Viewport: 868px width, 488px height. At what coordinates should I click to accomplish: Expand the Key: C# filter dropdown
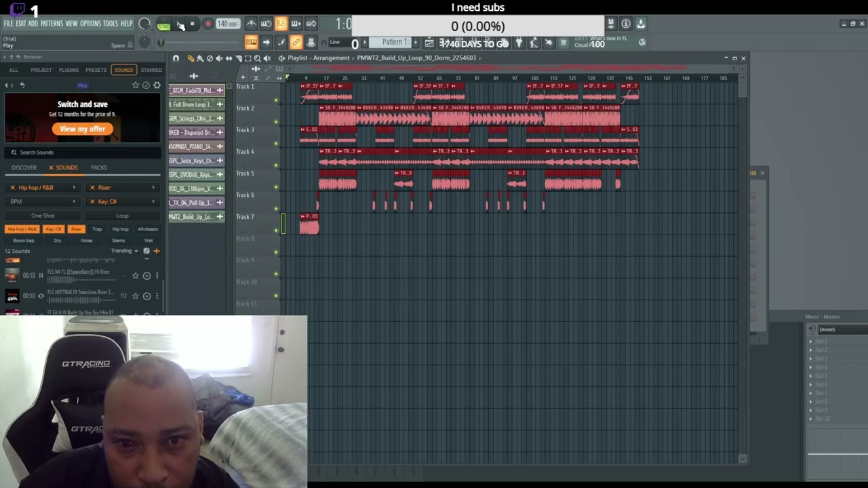pyautogui.click(x=123, y=201)
